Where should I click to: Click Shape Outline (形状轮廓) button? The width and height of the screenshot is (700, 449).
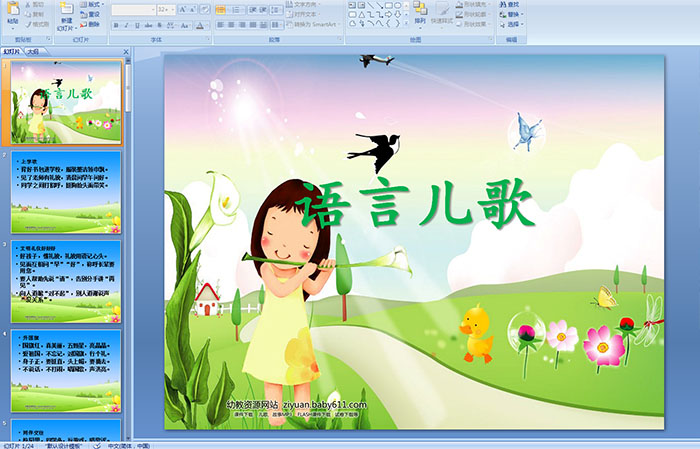tap(473, 14)
